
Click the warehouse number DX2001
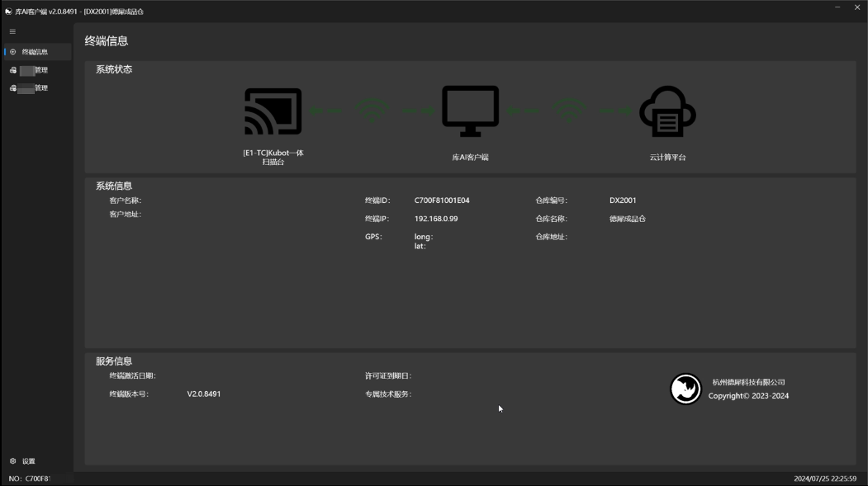[x=623, y=201]
